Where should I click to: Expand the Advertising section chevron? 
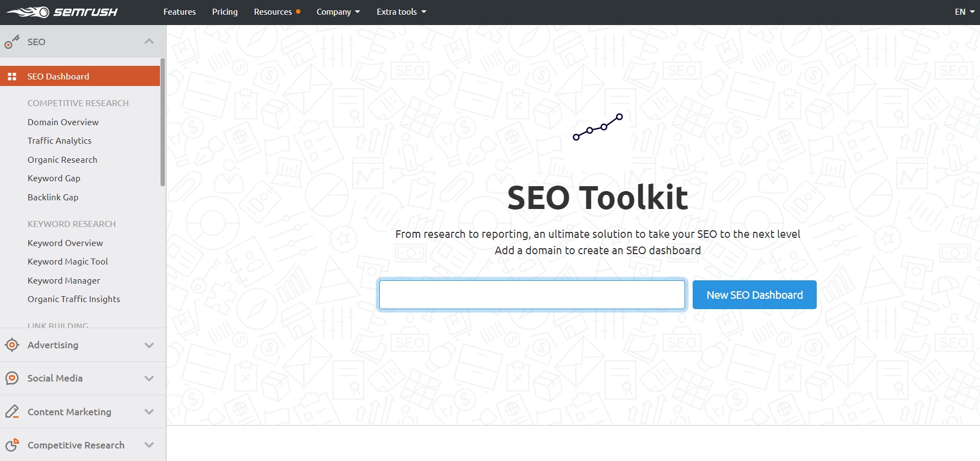coord(149,345)
